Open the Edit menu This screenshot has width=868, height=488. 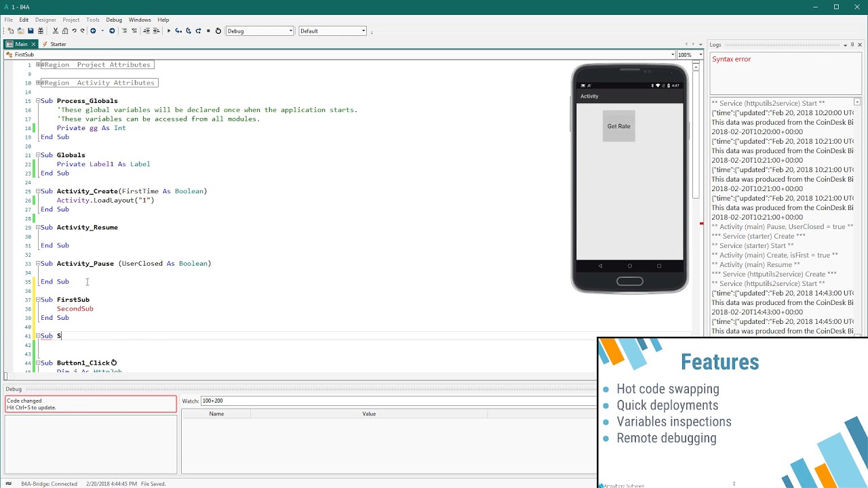coord(24,20)
